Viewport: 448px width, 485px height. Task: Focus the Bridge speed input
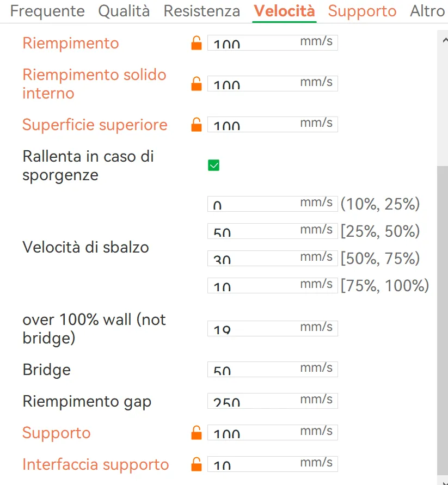pyautogui.click(x=273, y=369)
